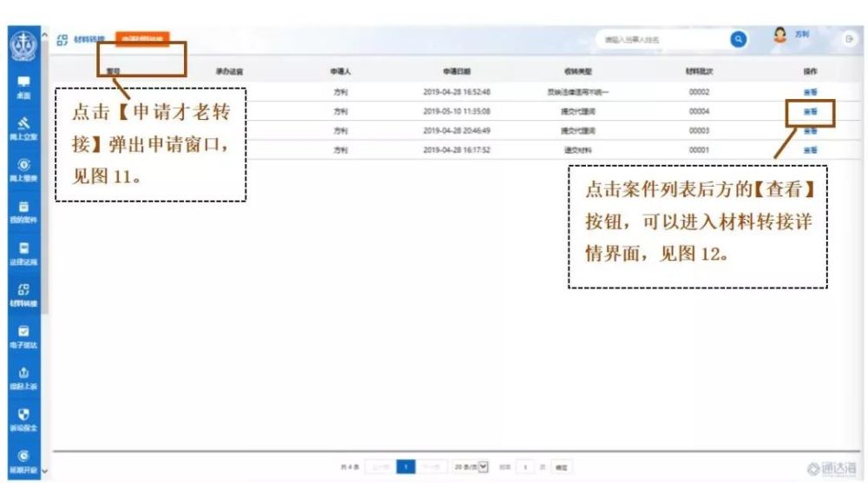868x483 pixels.
Task: Click the 确定 jump-to-page button
Action: (562, 467)
